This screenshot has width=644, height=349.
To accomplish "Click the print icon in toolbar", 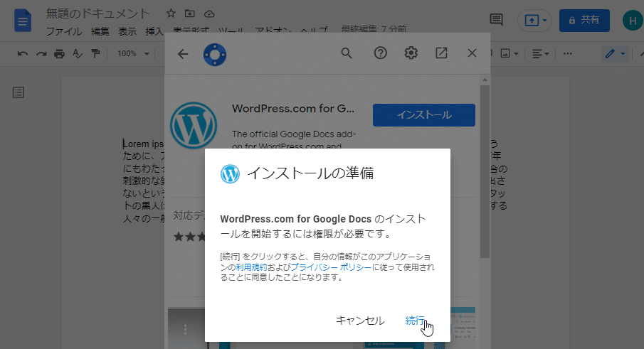I will (x=59, y=53).
